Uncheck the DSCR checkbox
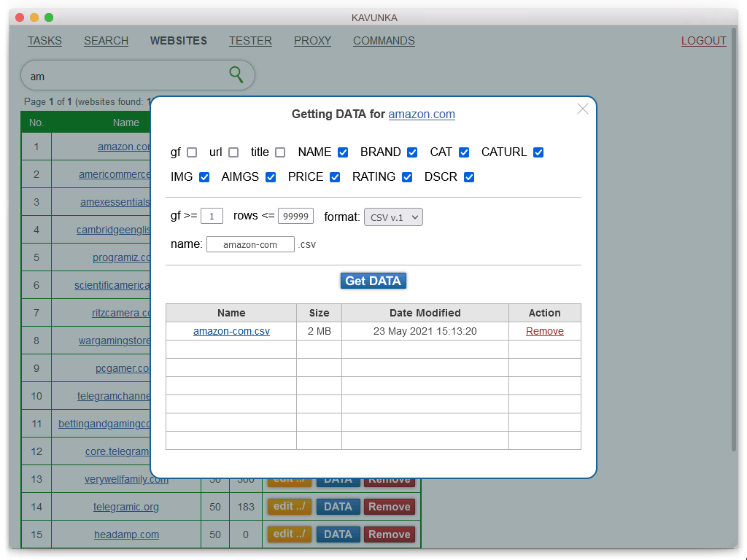This screenshot has height=560, width=747. 469,177
